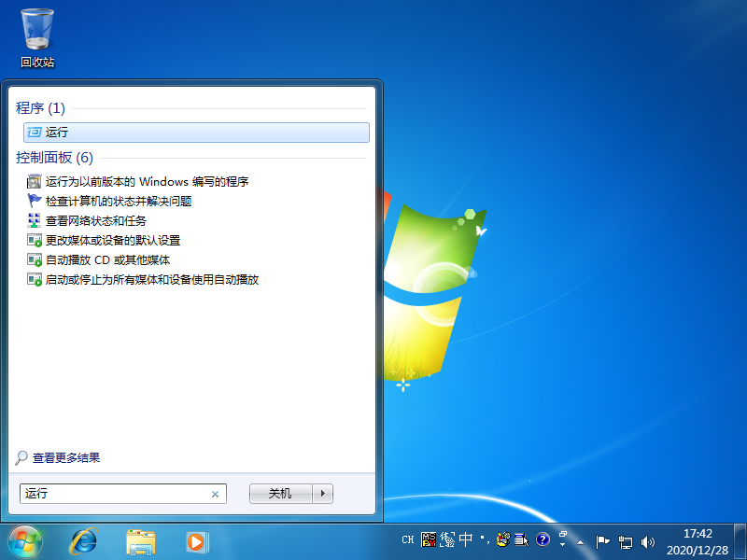
Task: Show hidden tray icons arrow
Action: pyautogui.click(x=580, y=541)
